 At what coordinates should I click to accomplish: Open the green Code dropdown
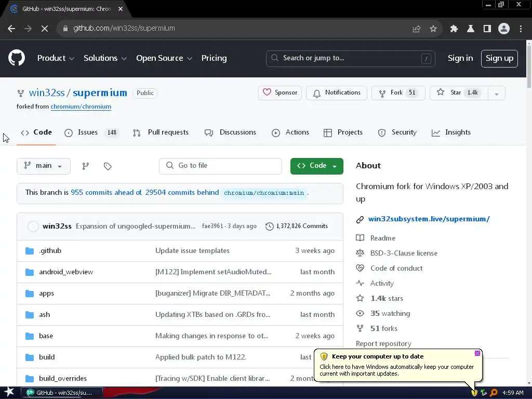tap(316, 166)
